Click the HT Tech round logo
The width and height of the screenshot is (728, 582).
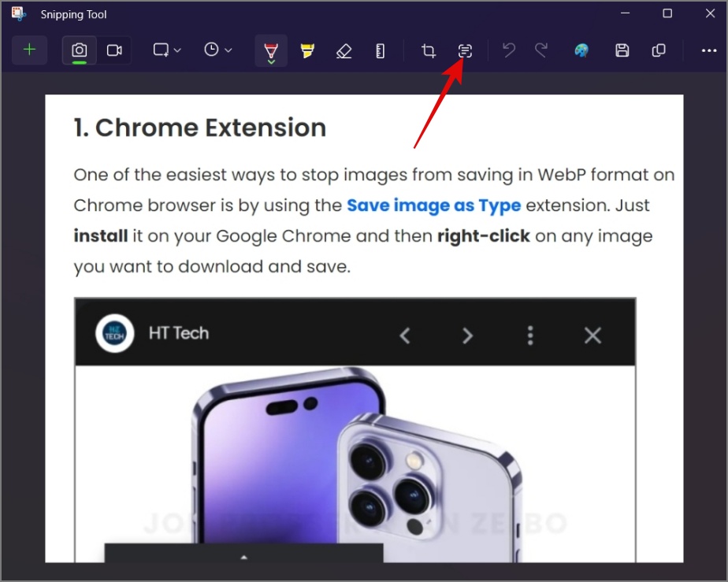(115, 333)
